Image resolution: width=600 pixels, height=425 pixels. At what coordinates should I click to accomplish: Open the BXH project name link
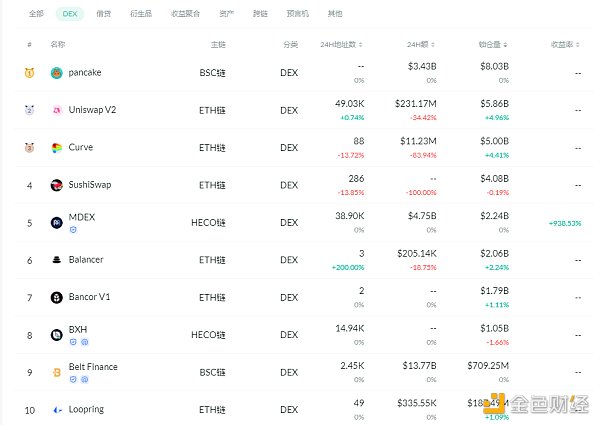pos(77,329)
